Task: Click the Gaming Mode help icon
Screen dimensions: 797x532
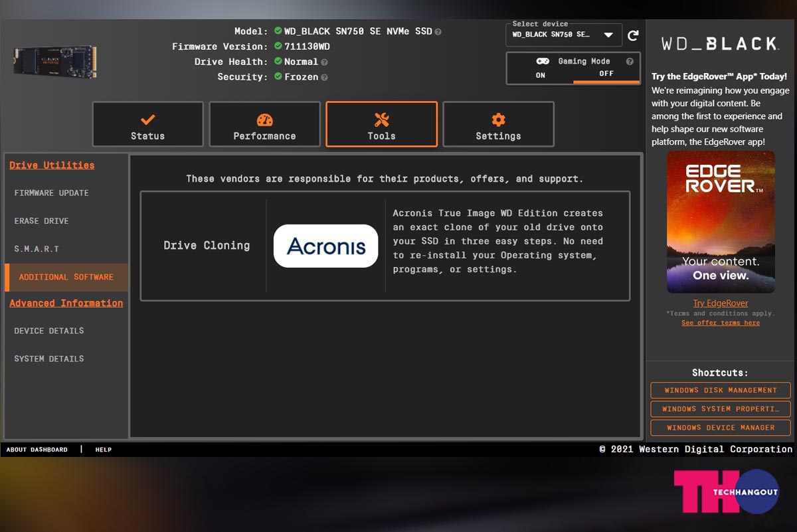Action: coord(630,61)
